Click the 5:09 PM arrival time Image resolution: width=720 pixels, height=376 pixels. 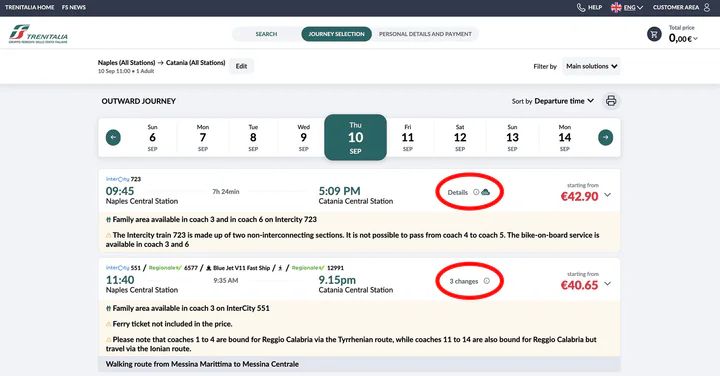pos(340,191)
